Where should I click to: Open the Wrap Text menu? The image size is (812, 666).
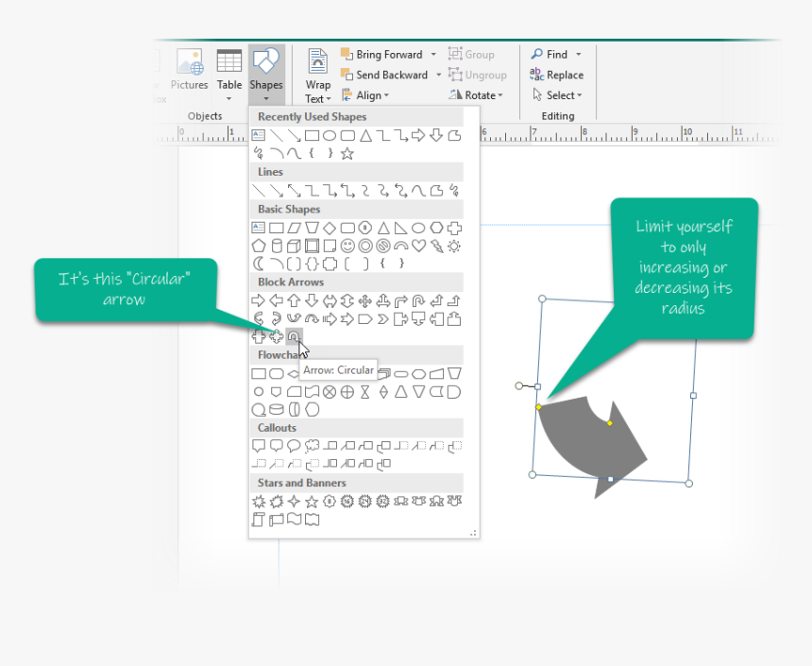(318, 77)
